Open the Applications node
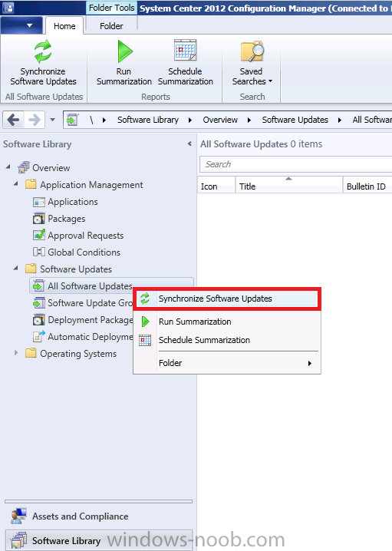This screenshot has width=392, height=551. tap(73, 202)
